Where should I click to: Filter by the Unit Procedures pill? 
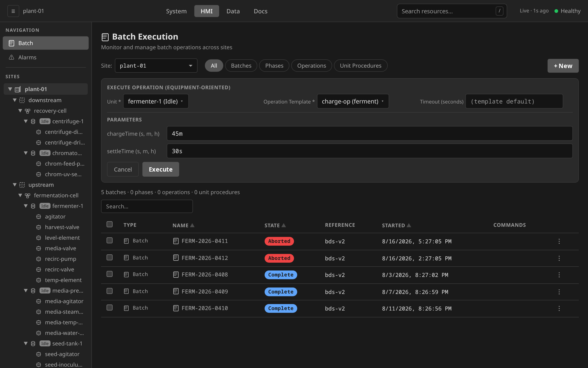pyautogui.click(x=361, y=66)
